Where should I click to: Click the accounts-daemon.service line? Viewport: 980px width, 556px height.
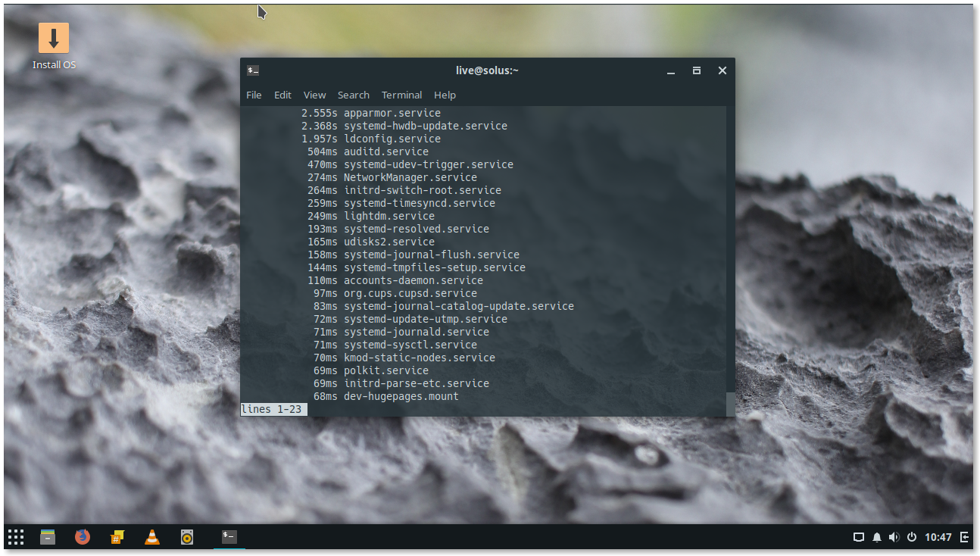tap(395, 280)
